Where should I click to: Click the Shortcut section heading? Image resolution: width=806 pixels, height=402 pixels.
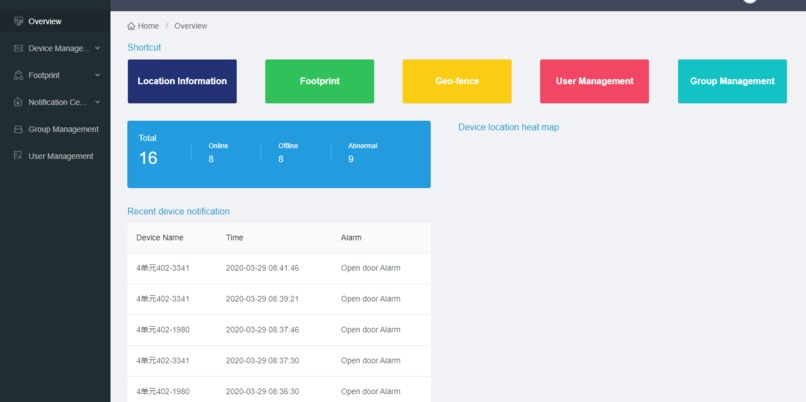click(x=144, y=47)
